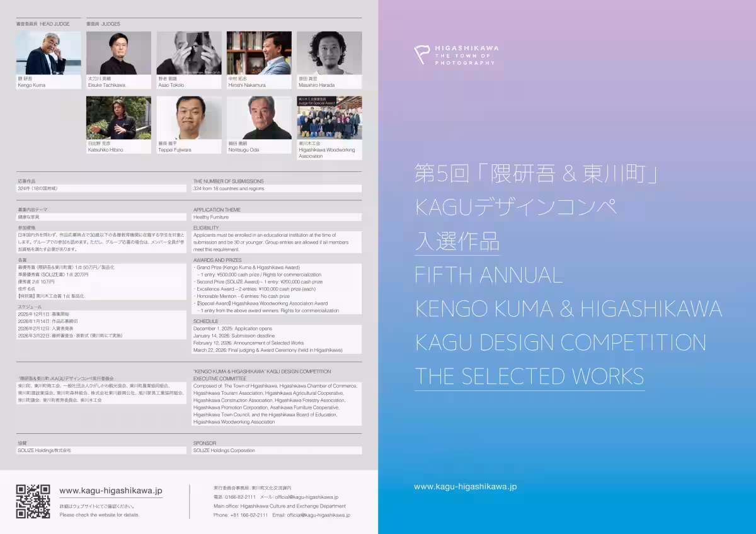Click Hiroshi Nakamura's portrait photo
Viewport: 756px width, 534px height.
point(259,53)
